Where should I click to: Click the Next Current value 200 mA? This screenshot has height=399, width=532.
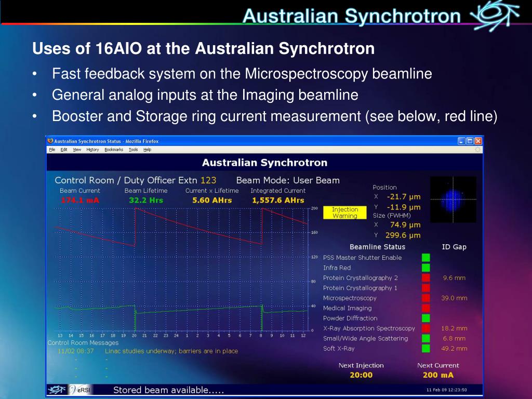[438, 375]
